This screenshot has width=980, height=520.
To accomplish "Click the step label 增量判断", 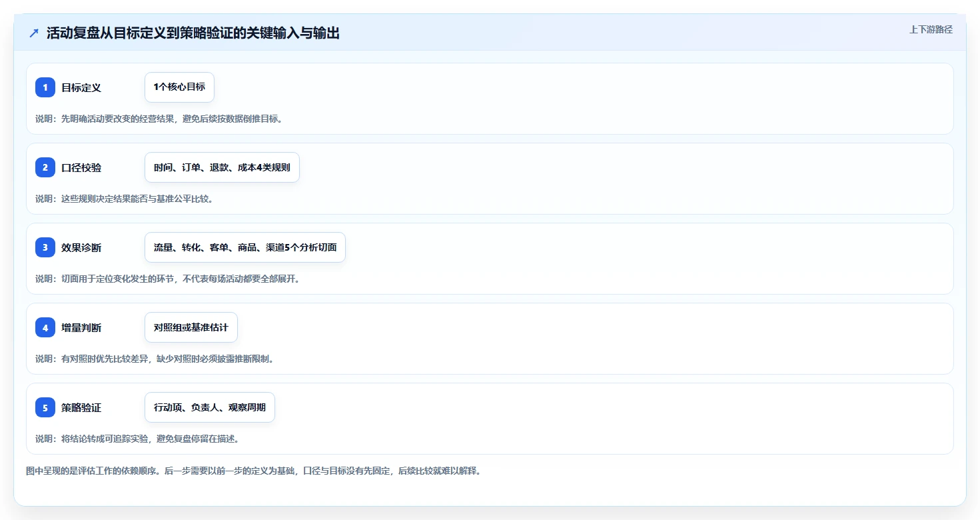I will pyautogui.click(x=81, y=327).
